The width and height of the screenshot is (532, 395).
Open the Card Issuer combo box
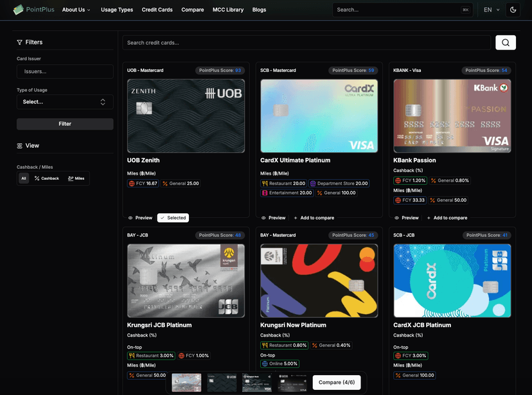(65, 71)
